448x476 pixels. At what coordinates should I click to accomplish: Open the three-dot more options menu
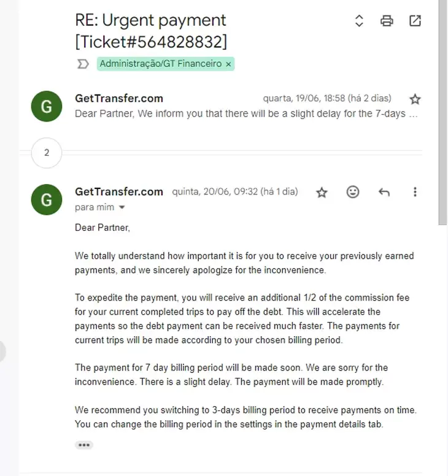click(x=415, y=192)
